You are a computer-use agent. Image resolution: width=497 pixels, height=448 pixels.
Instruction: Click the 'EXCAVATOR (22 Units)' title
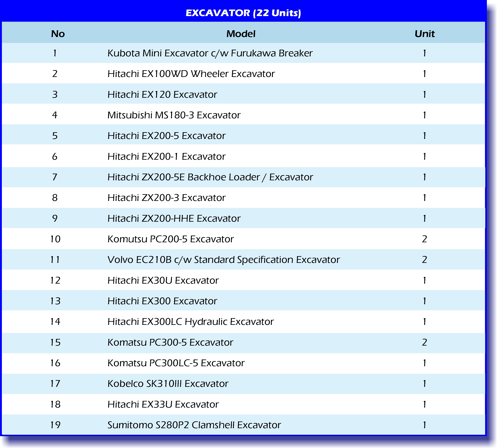(243, 13)
